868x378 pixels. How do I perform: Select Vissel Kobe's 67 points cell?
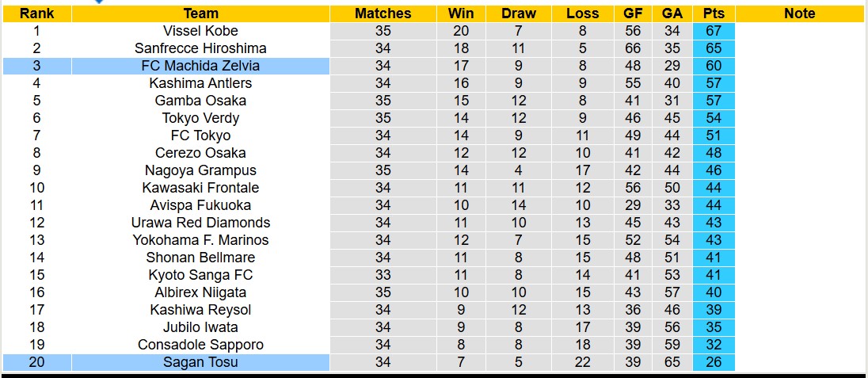tap(713, 31)
